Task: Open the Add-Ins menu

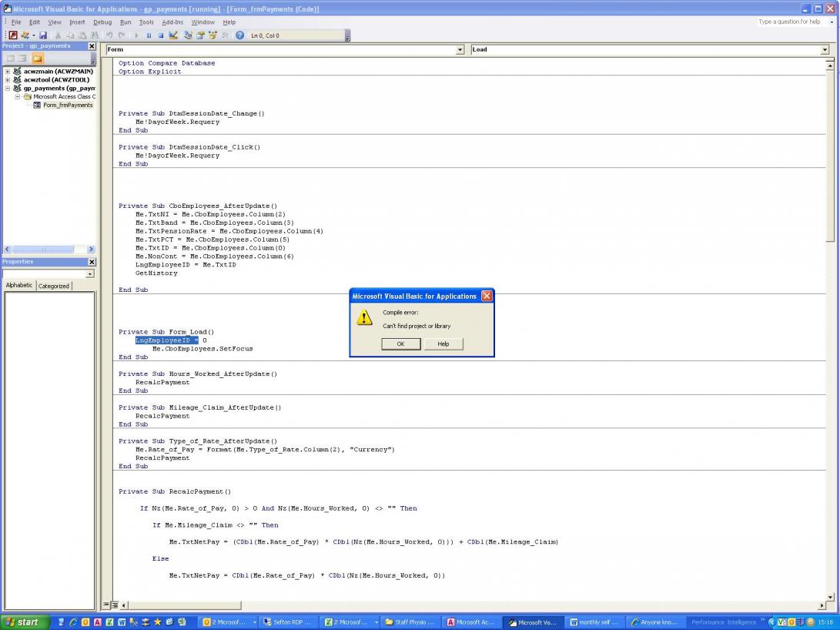Action: 172,22
